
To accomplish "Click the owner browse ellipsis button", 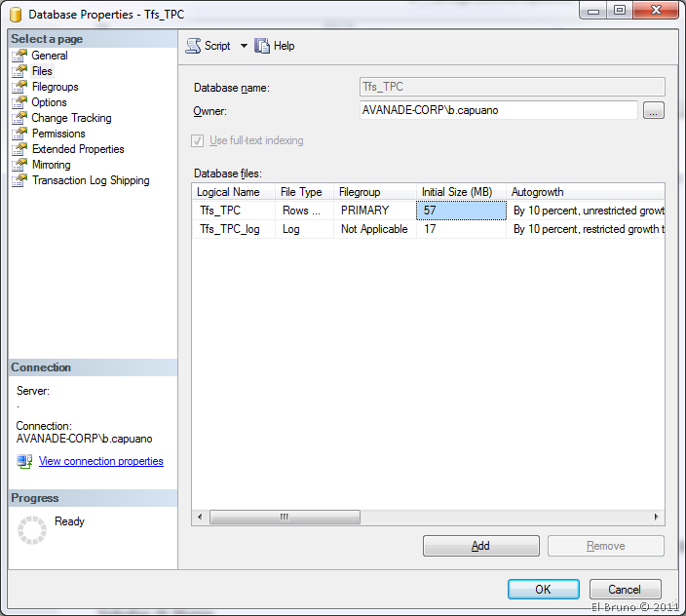I will (x=653, y=111).
